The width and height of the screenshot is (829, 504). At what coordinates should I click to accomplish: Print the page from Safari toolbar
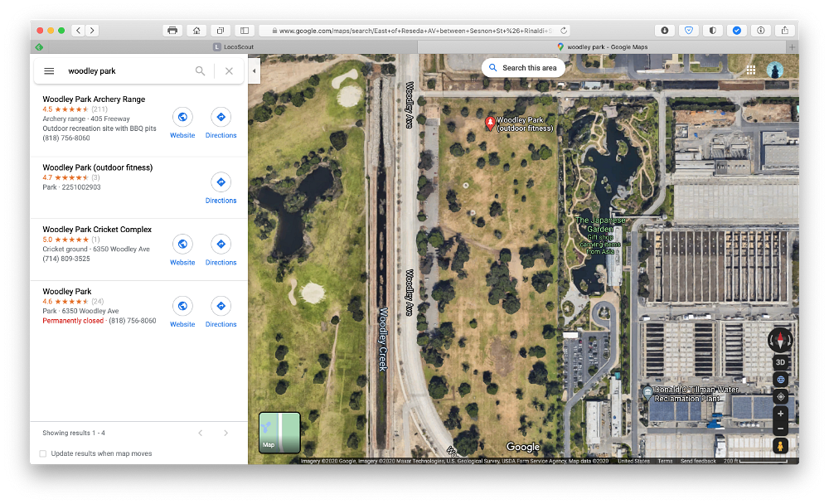(x=172, y=31)
